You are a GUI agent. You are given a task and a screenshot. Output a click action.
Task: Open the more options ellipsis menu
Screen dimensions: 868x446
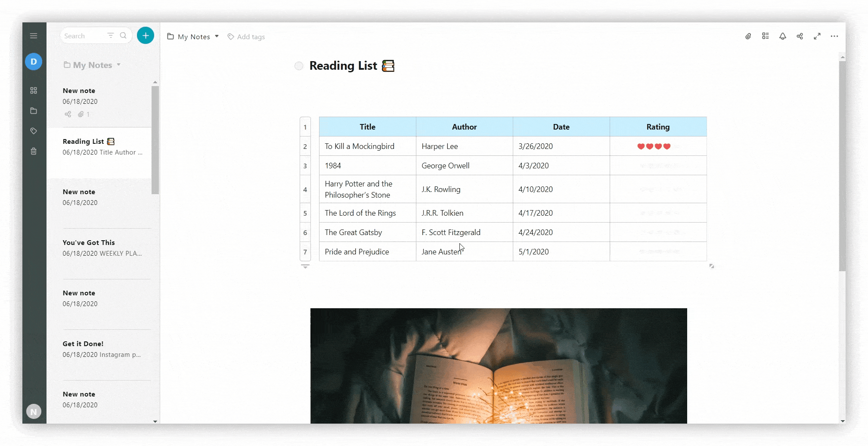(x=834, y=36)
